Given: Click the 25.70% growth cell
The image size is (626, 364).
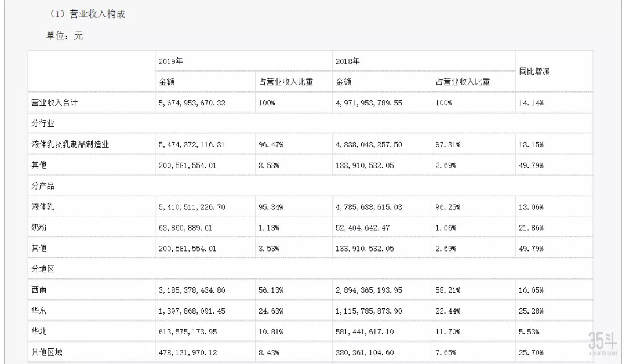Looking at the screenshot, I should [531, 352].
